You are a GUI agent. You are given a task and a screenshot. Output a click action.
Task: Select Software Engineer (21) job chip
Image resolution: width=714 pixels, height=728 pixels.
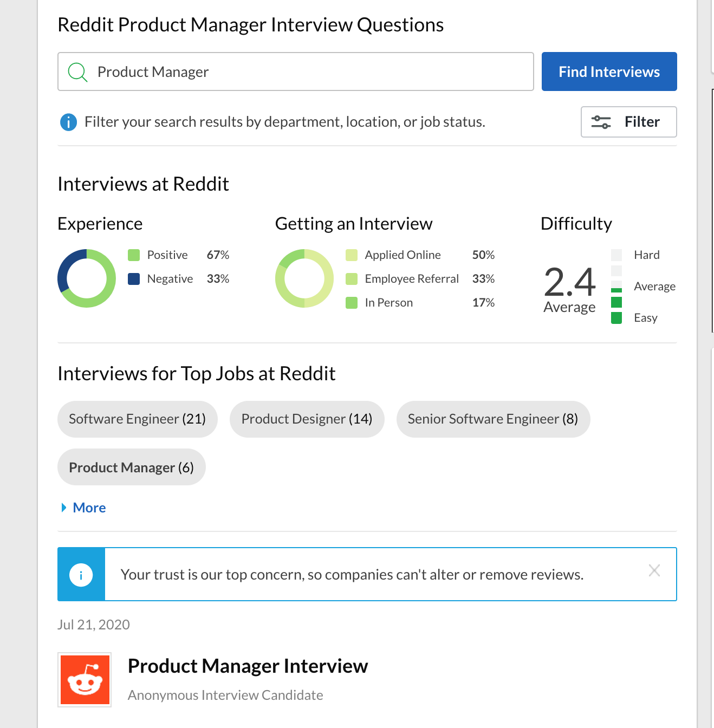click(138, 419)
